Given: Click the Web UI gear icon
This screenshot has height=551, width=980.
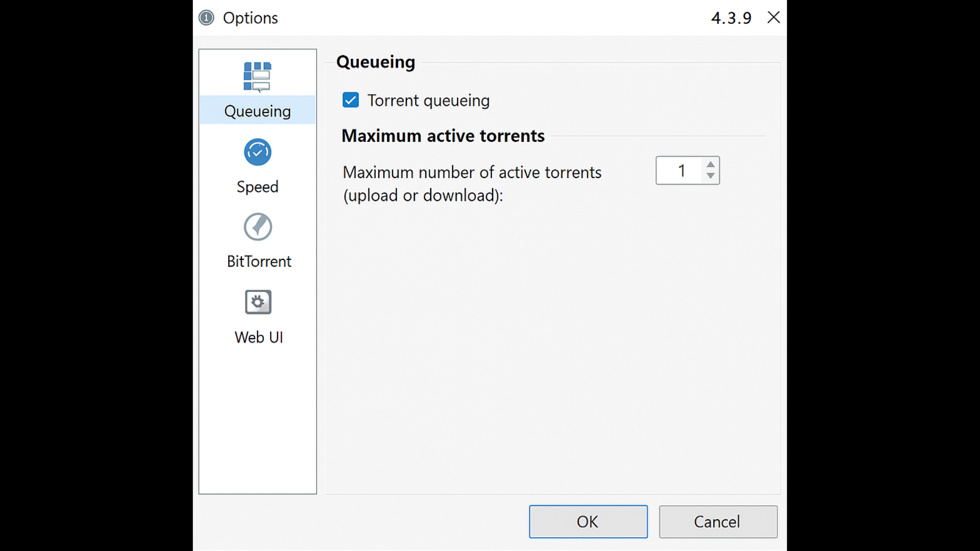Looking at the screenshot, I should click(258, 302).
